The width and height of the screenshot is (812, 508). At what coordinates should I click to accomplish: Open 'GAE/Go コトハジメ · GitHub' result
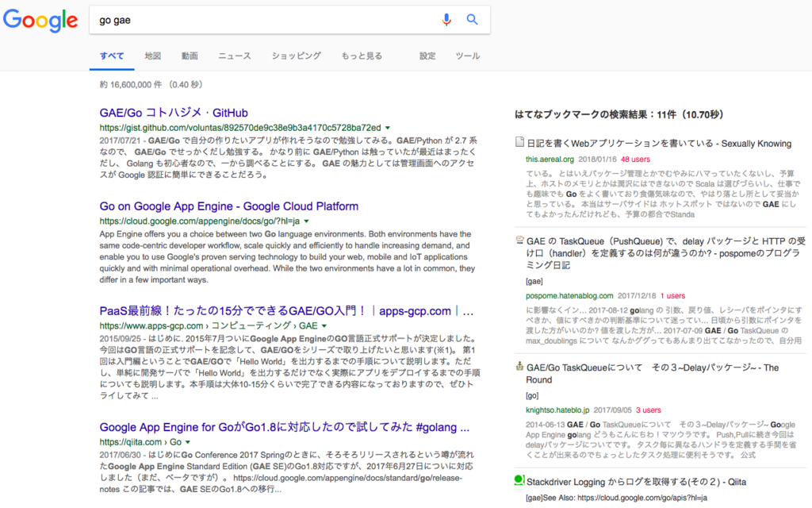tap(174, 113)
